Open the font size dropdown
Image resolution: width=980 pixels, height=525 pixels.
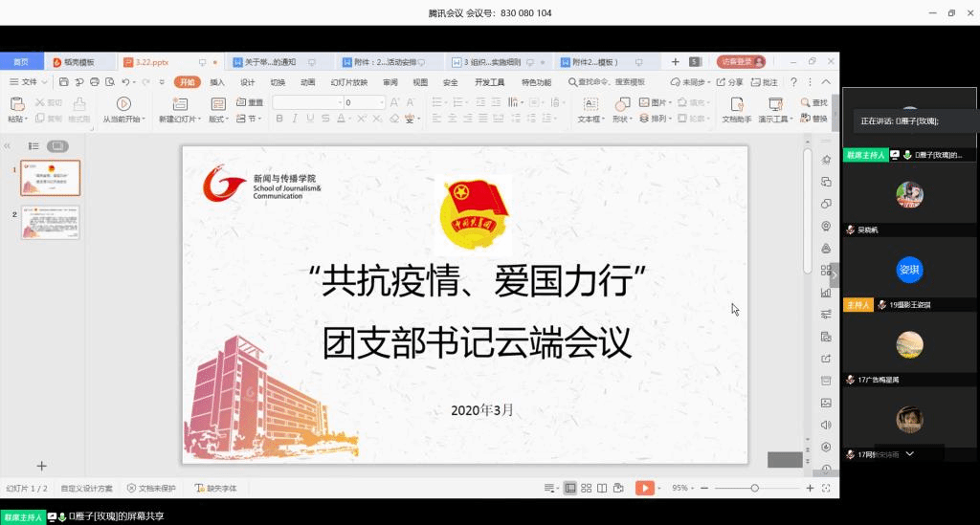point(382,102)
